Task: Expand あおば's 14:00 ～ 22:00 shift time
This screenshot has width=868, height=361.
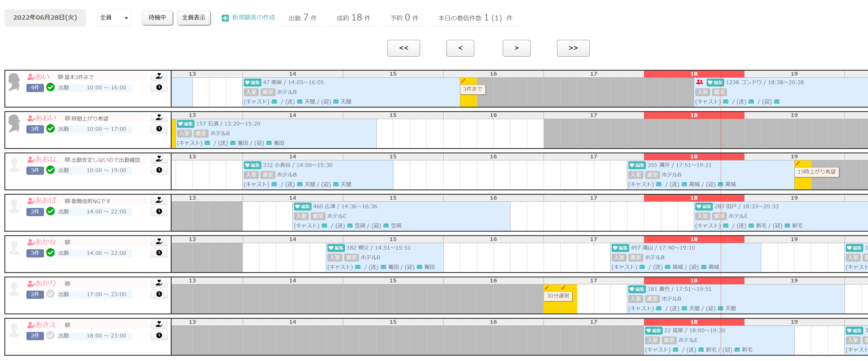Action: pos(106,211)
